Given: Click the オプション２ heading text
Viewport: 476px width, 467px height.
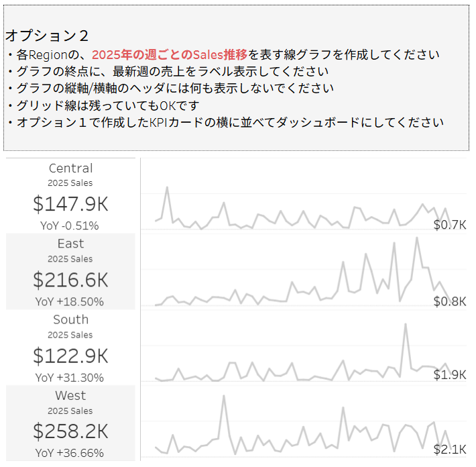Looking at the screenshot, I should click(47, 36).
